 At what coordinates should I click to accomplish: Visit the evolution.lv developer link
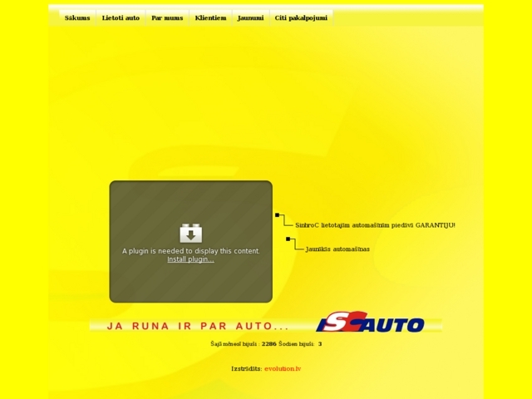(x=283, y=369)
